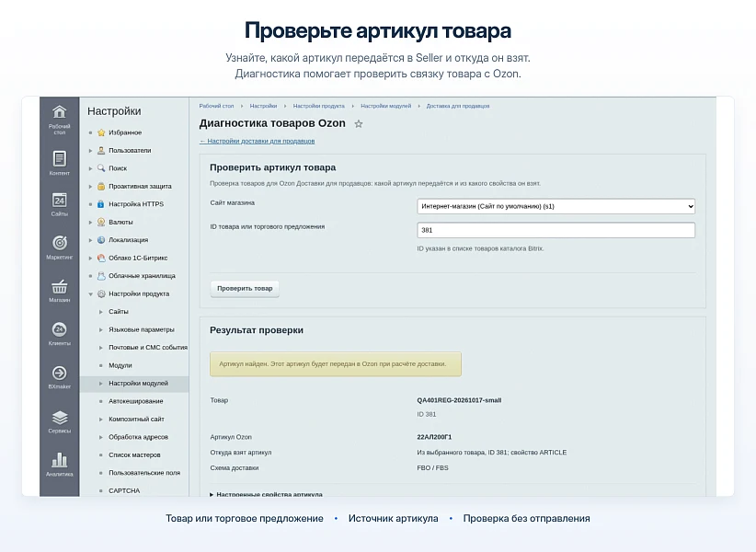Click the Настройка HTTPS lock icon
Screen dimensions: 756x552
coord(101,204)
